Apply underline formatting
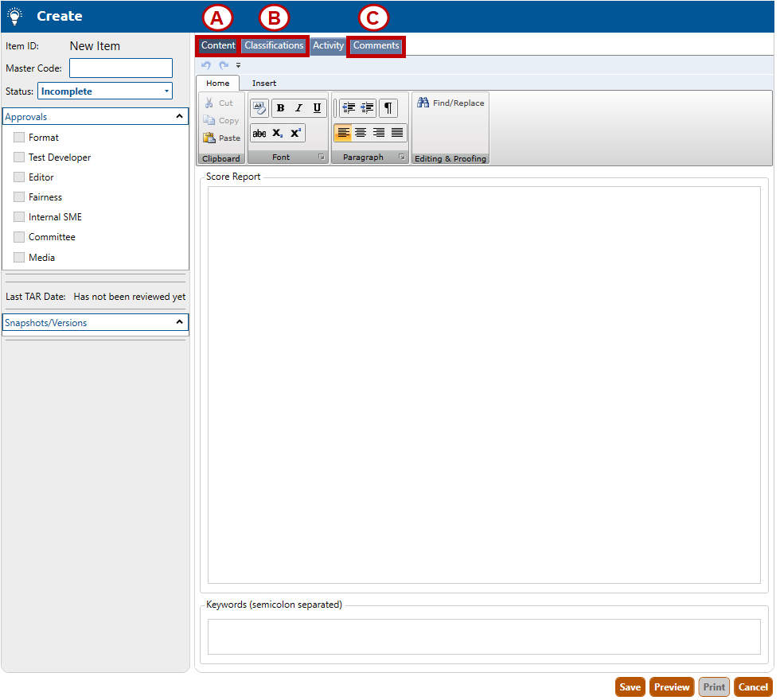780x700 pixels. (317, 108)
